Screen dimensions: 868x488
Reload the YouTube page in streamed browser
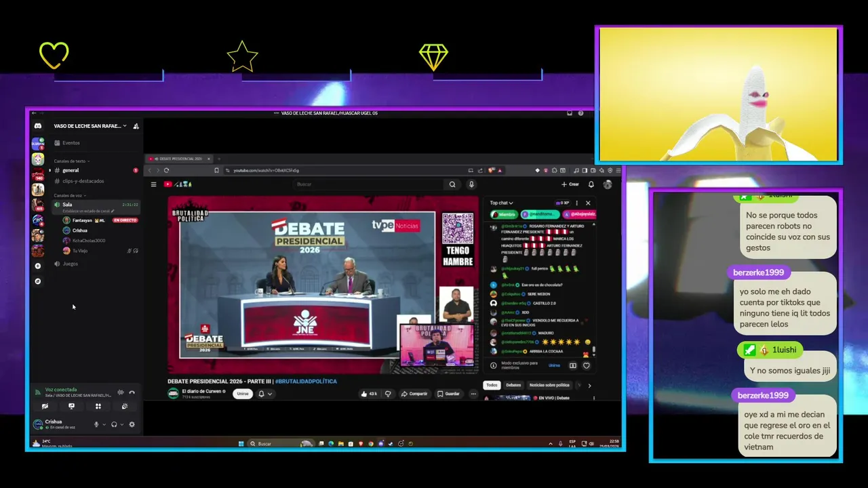pos(166,170)
